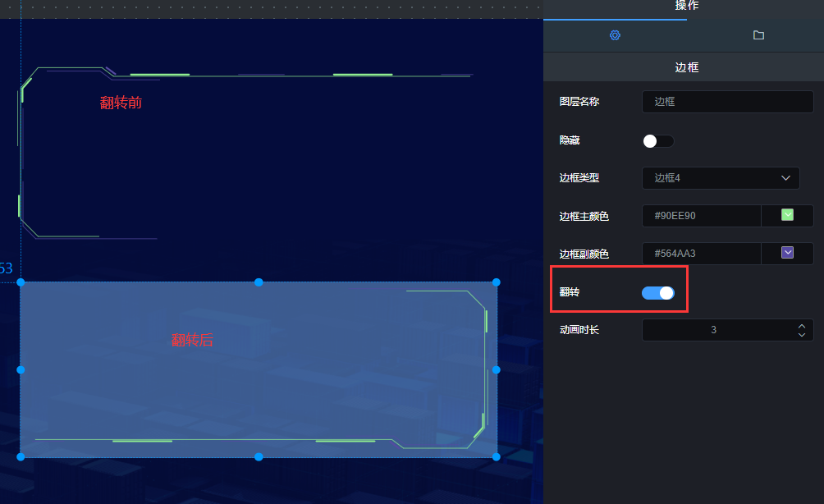The height and width of the screenshot is (504, 824).
Task: Decrease 动画时长 with down arrow
Action: tap(801, 334)
